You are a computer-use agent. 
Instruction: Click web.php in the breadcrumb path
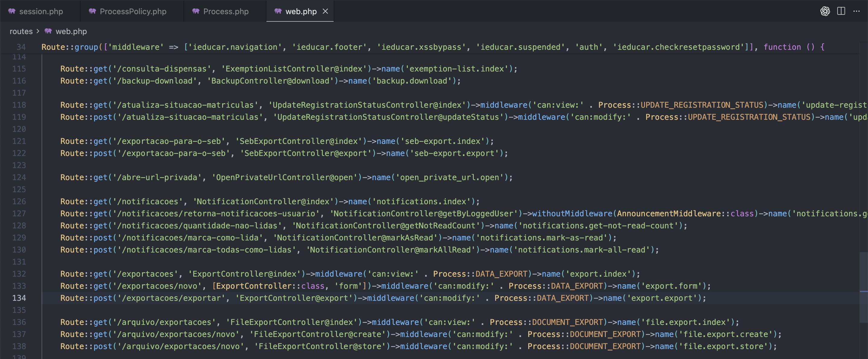tap(71, 31)
